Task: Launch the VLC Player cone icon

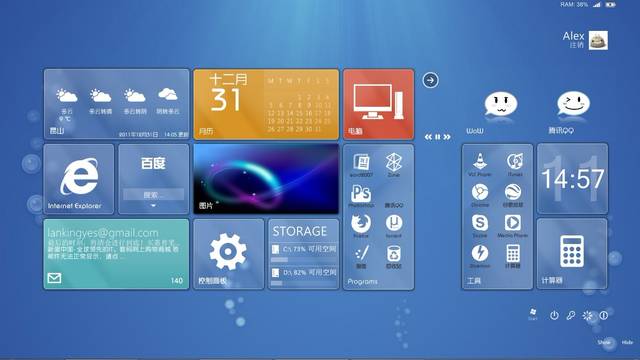Action: tap(480, 164)
